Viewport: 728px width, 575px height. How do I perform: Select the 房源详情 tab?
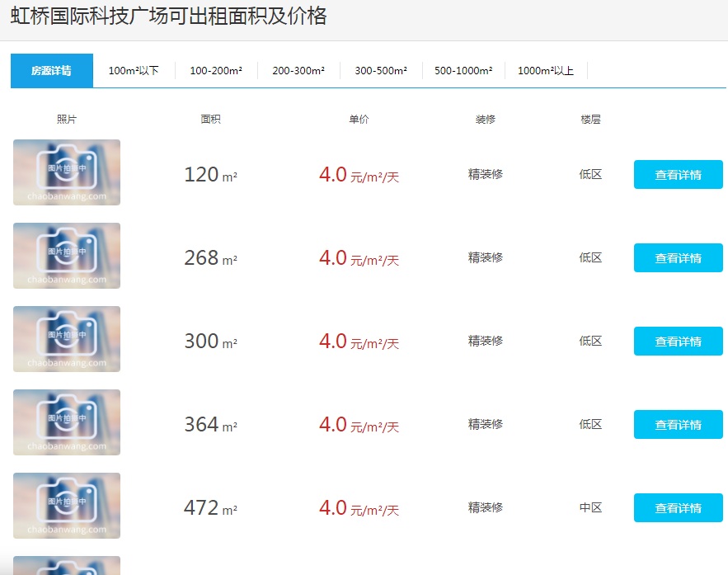(52, 71)
